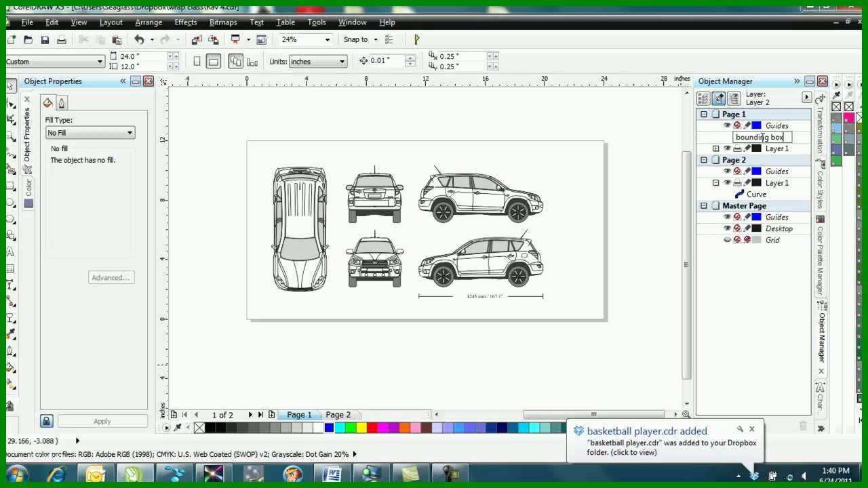Toggle printable icon of Page 1 Layer 1

point(737,148)
